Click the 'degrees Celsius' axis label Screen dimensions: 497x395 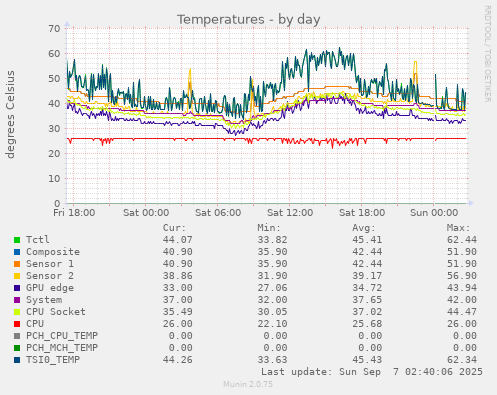point(10,114)
